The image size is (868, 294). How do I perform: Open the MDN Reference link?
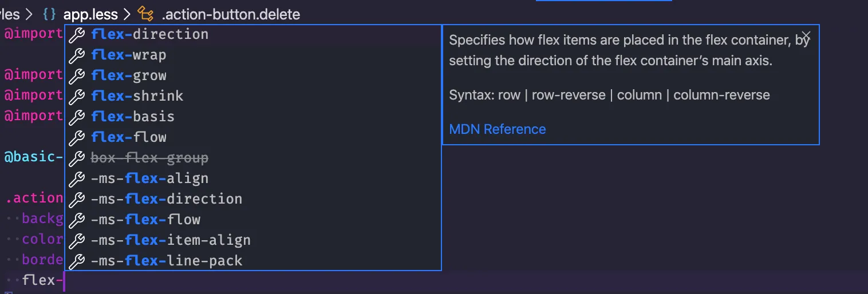tap(497, 129)
